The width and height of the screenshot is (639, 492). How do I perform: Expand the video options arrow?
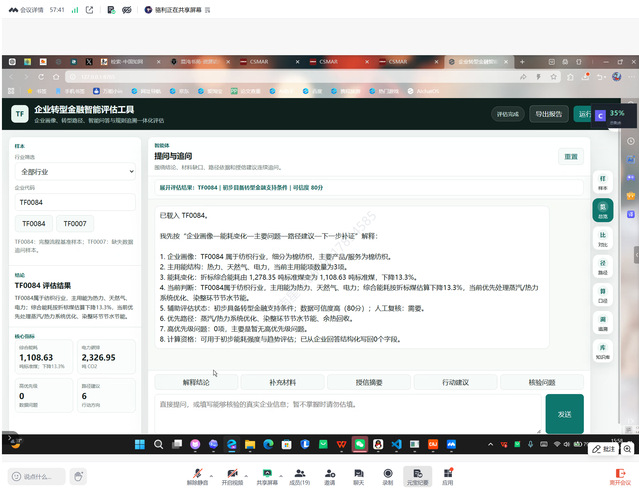click(x=246, y=476)
